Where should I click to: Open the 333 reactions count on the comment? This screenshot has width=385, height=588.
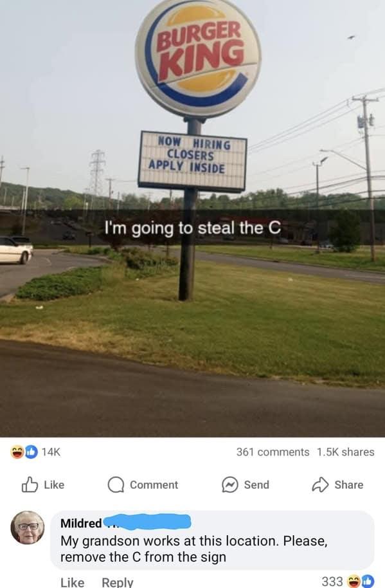pos(332,582)
